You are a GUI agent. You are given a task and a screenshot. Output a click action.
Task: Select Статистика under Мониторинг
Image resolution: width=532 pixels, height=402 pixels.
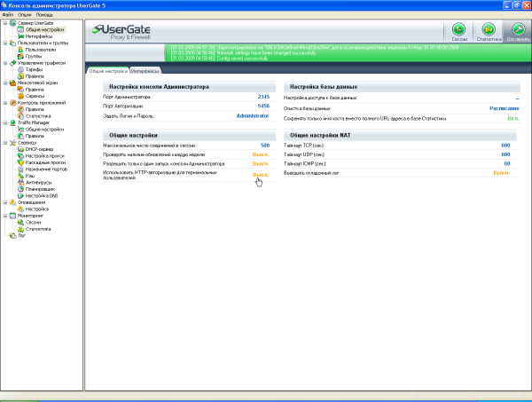(38, 229)
